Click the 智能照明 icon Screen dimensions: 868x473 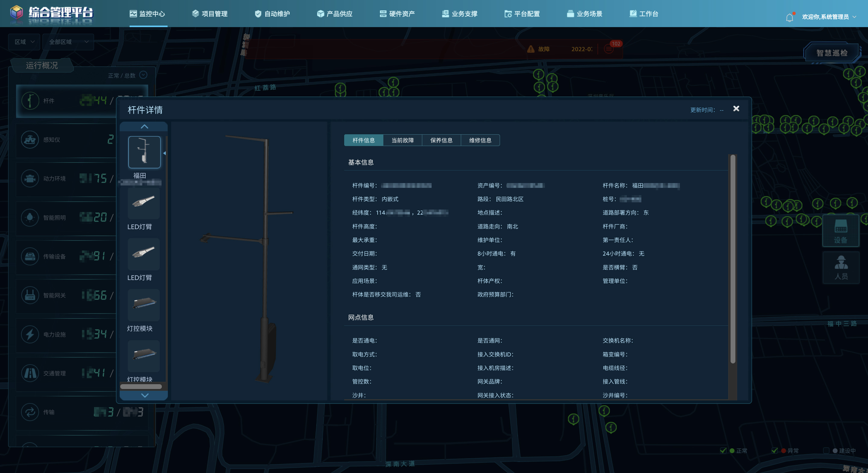[x=30, y=217]
